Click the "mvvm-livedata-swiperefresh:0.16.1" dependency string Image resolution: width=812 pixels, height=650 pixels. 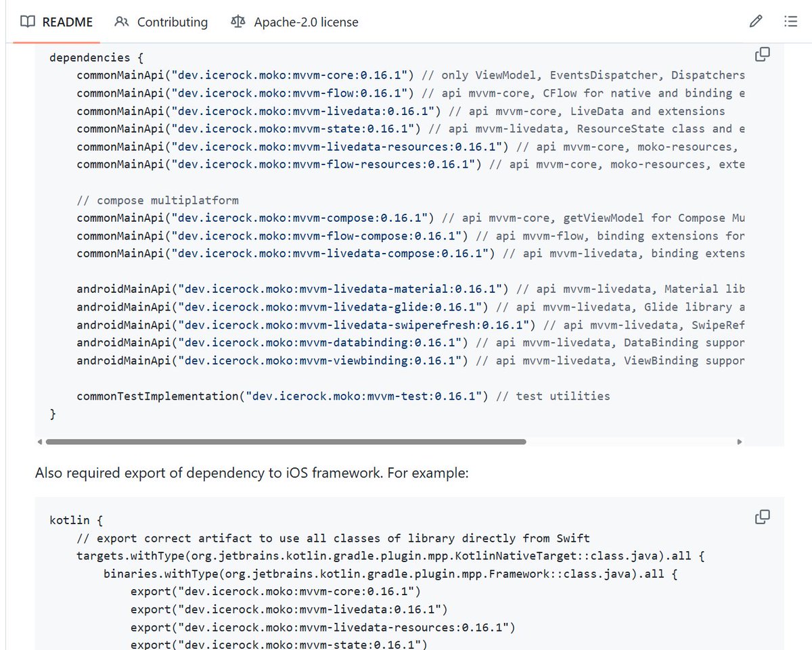pos(353,325)
